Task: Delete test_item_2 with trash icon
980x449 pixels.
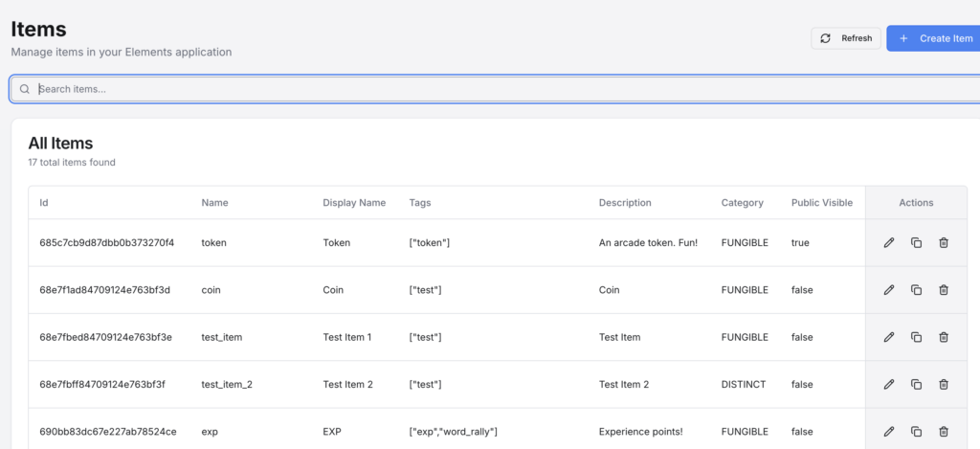Action: [944, 384]
